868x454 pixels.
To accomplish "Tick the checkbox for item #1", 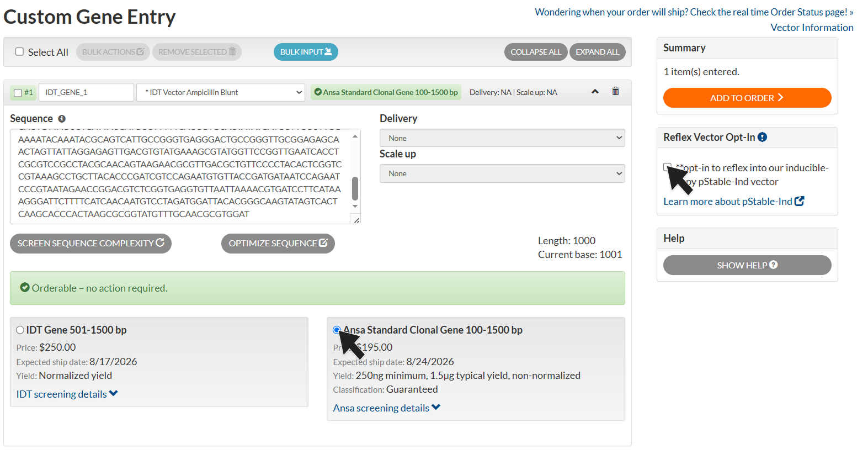I will [18, 93].
